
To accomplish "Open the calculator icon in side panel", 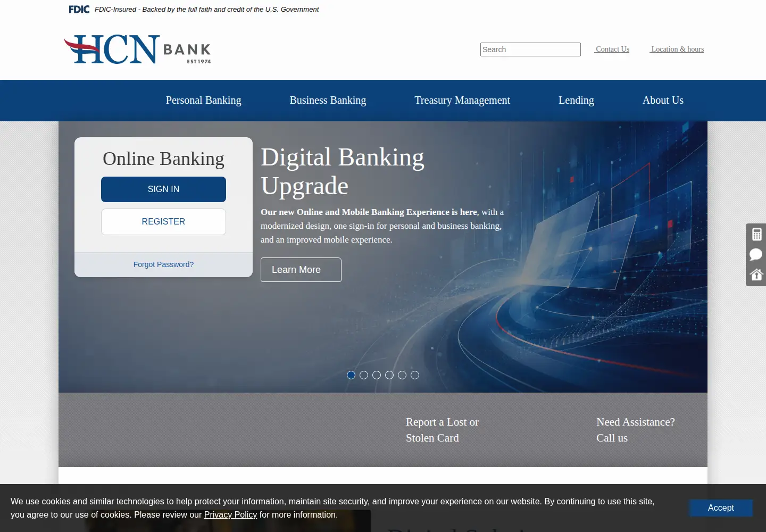I will point(756,234).
